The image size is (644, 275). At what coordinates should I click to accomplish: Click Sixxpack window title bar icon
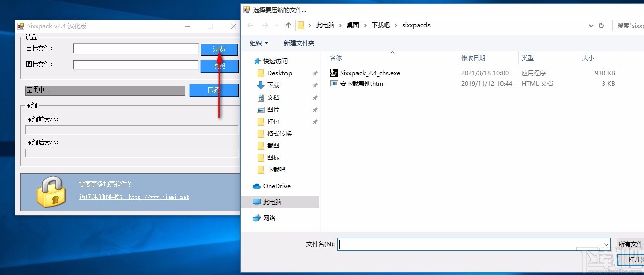tap(21, 26)
